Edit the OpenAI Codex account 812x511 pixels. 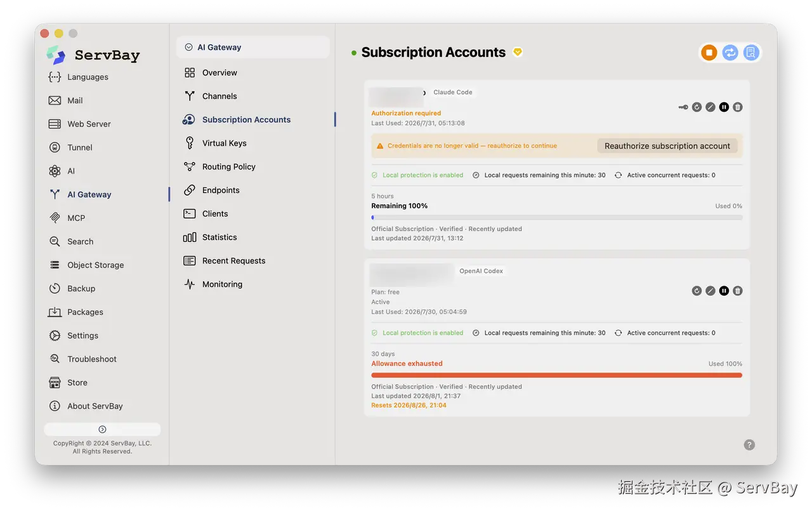click(710, 291)
